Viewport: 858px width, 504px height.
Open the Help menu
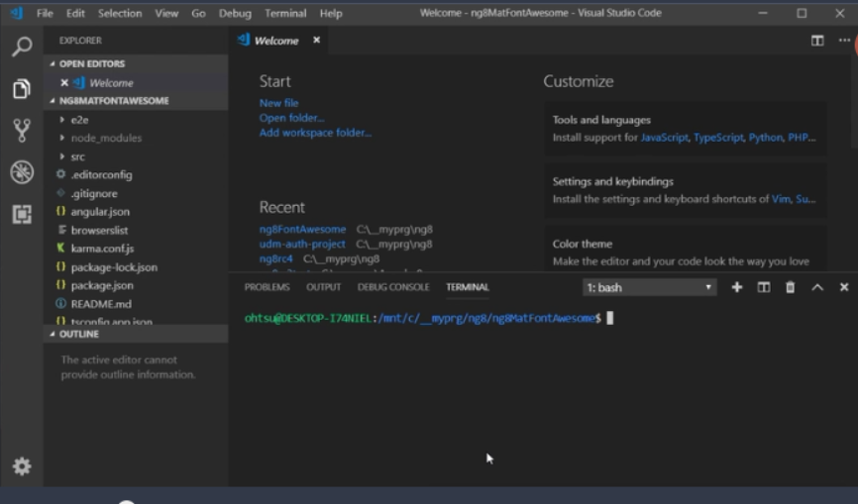[331, 13]
